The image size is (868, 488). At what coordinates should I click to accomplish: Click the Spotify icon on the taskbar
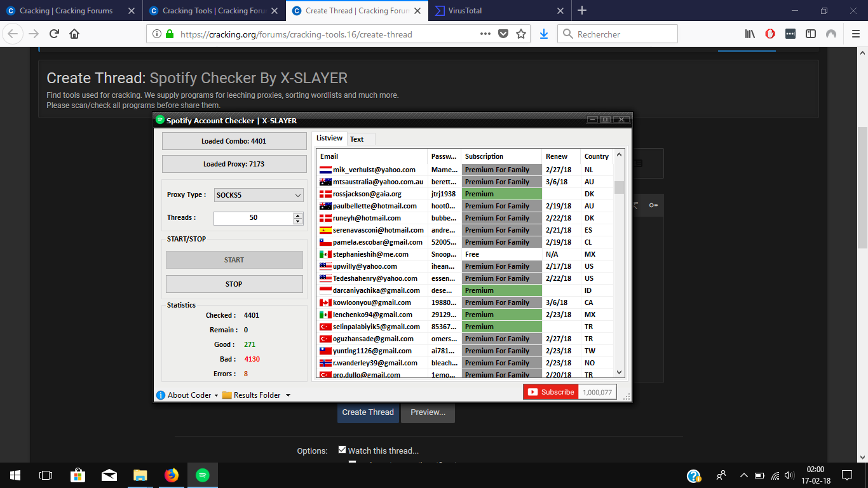point(203,475)
